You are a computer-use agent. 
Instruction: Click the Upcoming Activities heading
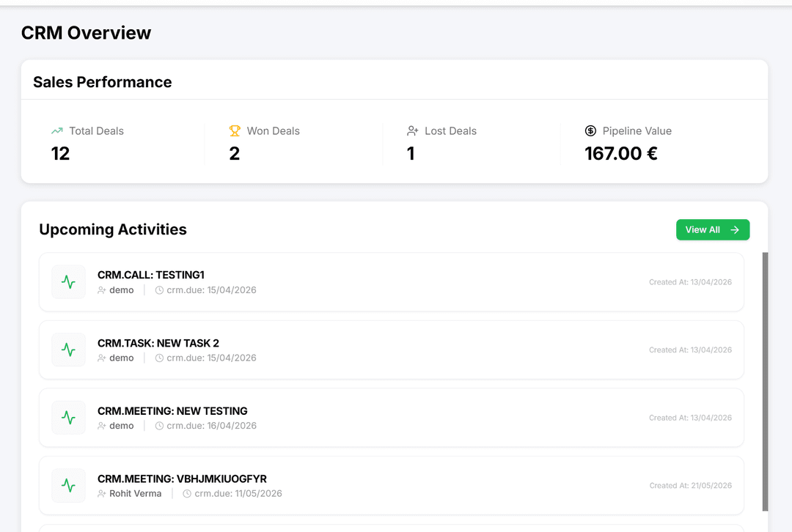[113, 229]
